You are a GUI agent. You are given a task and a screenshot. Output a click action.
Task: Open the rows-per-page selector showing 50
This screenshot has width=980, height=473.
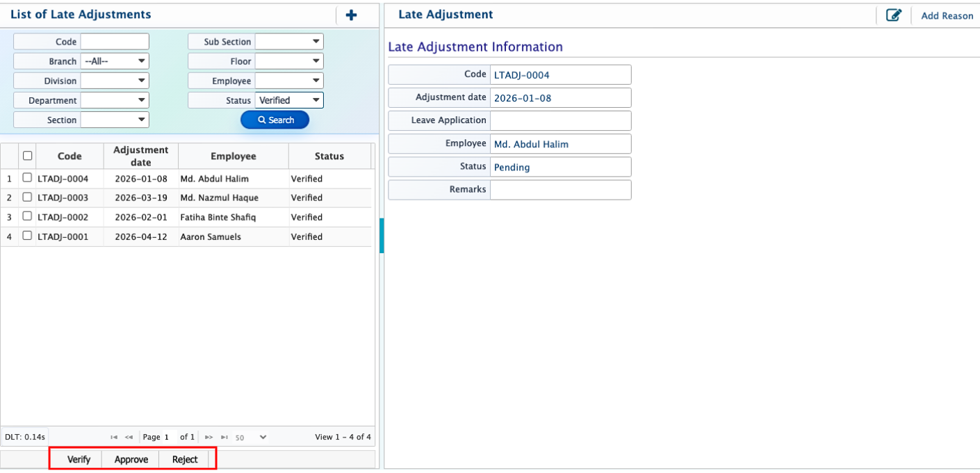coord(251,438)
